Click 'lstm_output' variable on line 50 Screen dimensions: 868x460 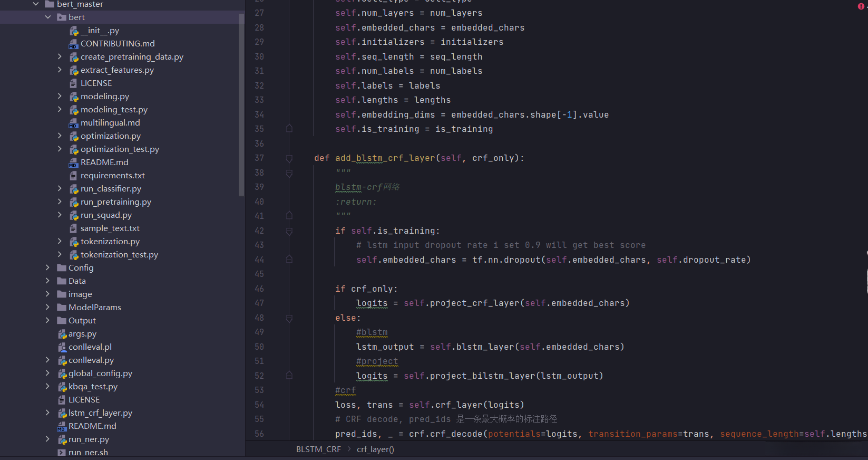click(385, 347)
